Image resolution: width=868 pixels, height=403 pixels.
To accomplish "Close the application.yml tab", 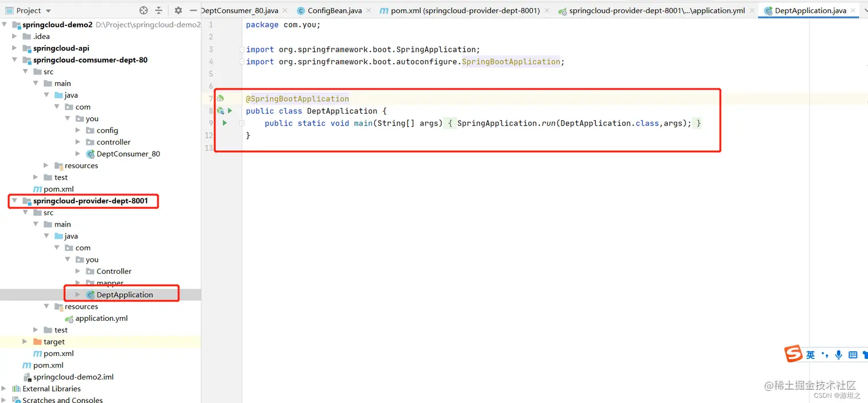I will [x=751, y=11].
